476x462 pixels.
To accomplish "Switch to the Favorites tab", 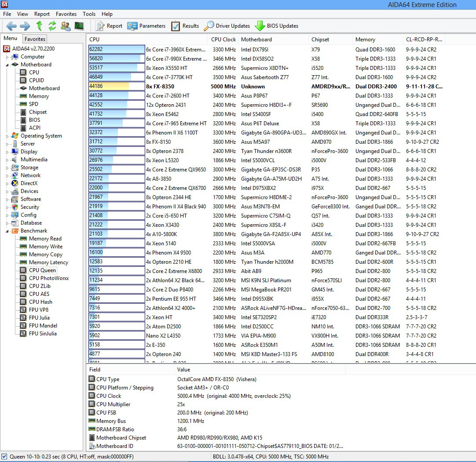I will tap(35, 39).
